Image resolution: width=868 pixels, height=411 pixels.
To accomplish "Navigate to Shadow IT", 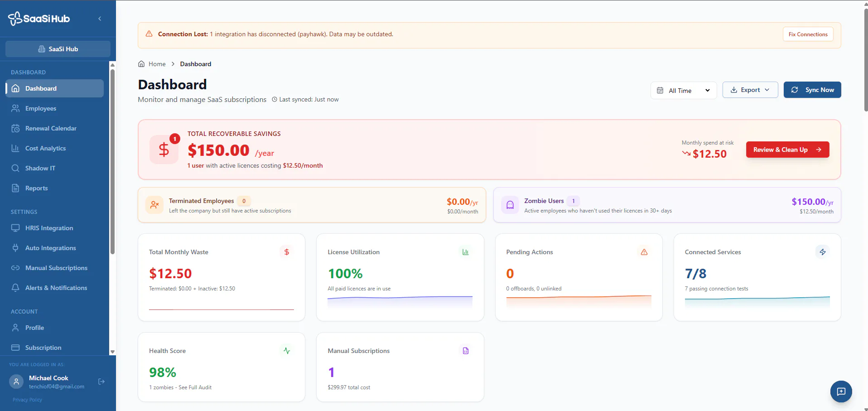I will [54, 168].
